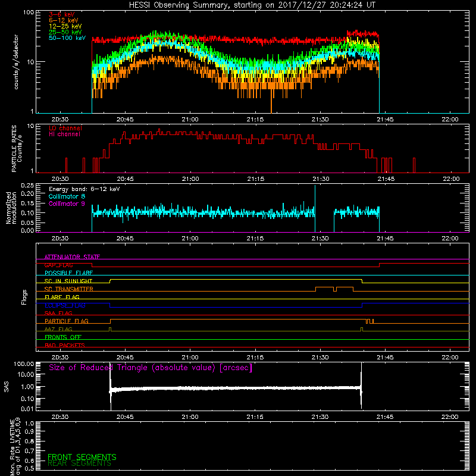476x476 pixels.
Task: Click the 22:00 tick under the SAS plot
Action: click(450, 417)
